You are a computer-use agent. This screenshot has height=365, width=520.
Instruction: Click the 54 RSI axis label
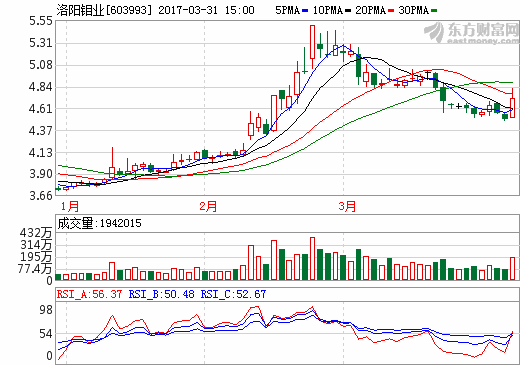point(46,334)
